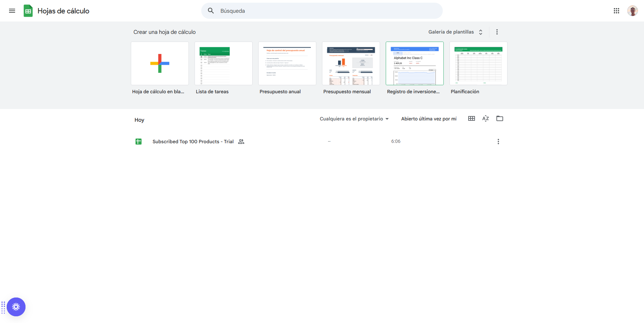Choose the Presupuesto anual template
This screenshot has width=644, height=323.
click(287, 63)
